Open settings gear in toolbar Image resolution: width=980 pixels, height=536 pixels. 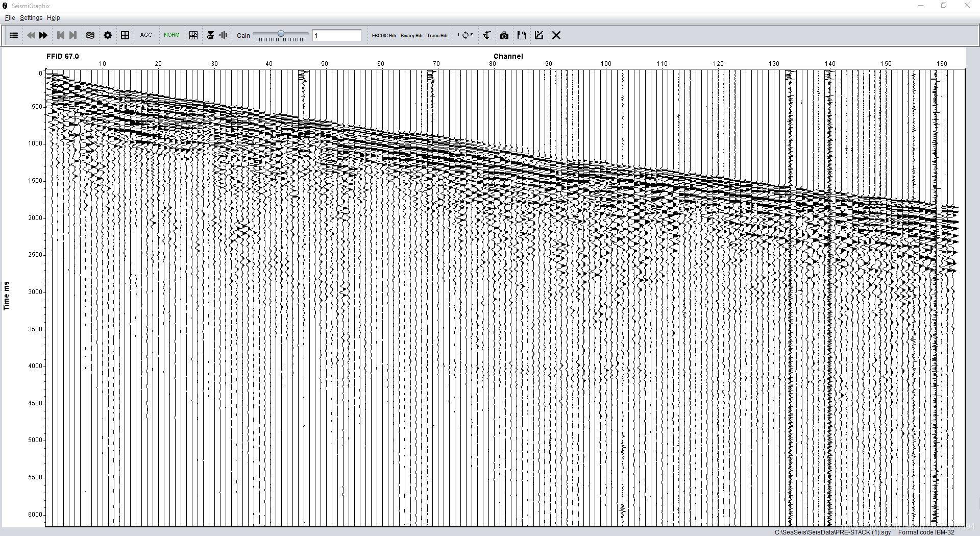108,35
